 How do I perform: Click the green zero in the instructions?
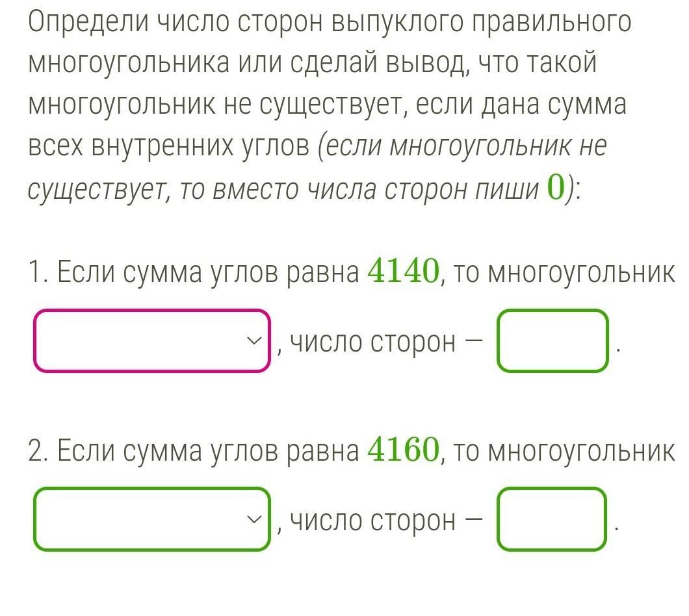(x=555, y=188)
